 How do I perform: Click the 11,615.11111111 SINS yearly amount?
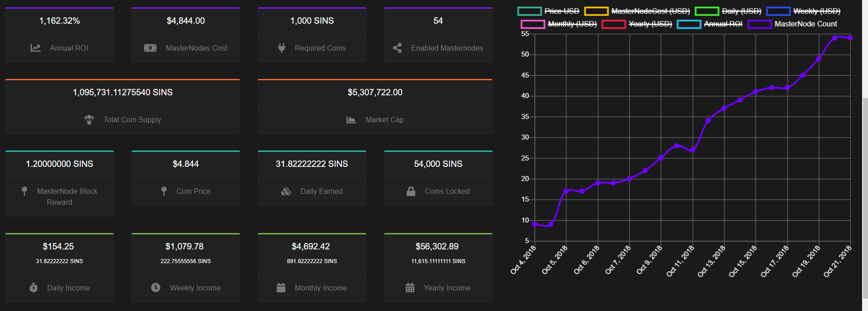point(438,261)
